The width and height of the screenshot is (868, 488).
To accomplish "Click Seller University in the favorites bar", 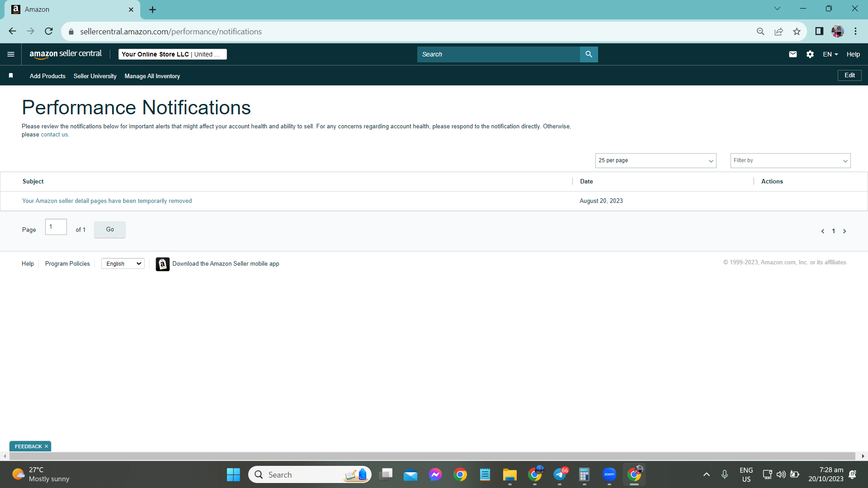I will pyautogui.click(x=95, y=76).
